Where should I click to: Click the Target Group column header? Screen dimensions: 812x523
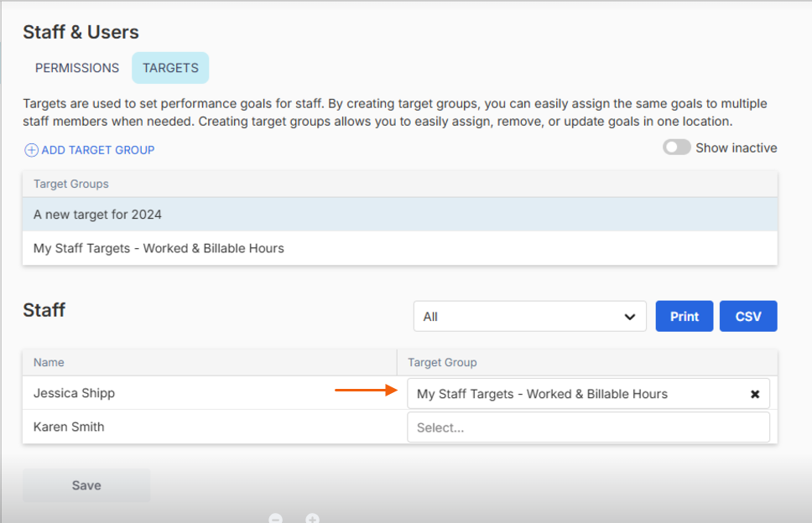click(x=442, y=362)
